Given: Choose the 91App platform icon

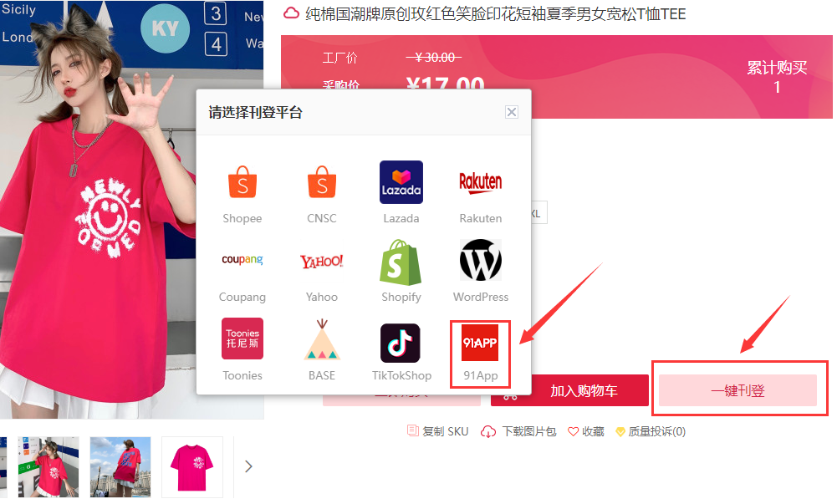Looking at the screenshot, I should (480, 343).
